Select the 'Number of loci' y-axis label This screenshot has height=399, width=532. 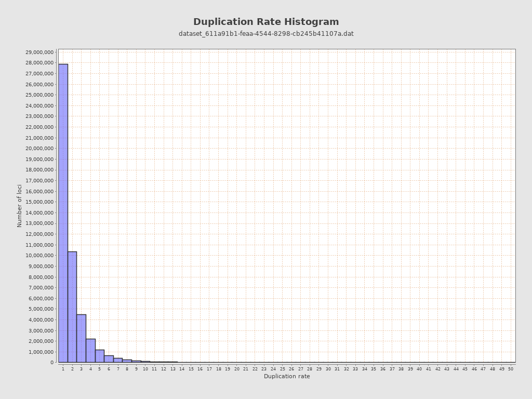point(20,205)
